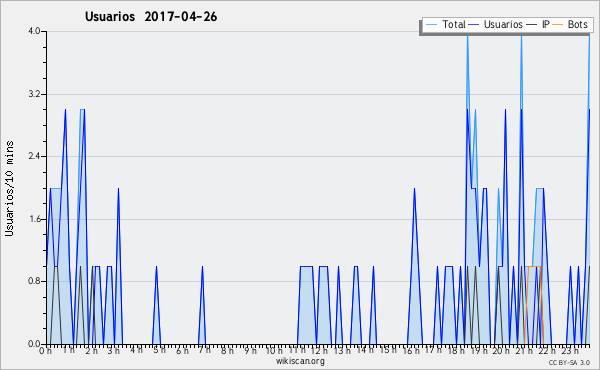Screen dimensions: 600x370
Task: Click the '0 h' x-axis label
Action: coord(46,350)
